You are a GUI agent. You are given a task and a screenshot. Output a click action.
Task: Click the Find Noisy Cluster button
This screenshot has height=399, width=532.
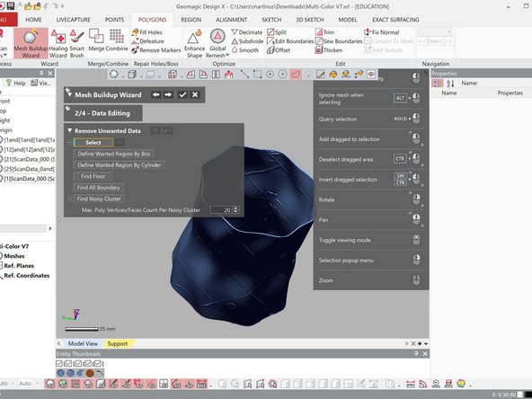[x=99, y=199]
